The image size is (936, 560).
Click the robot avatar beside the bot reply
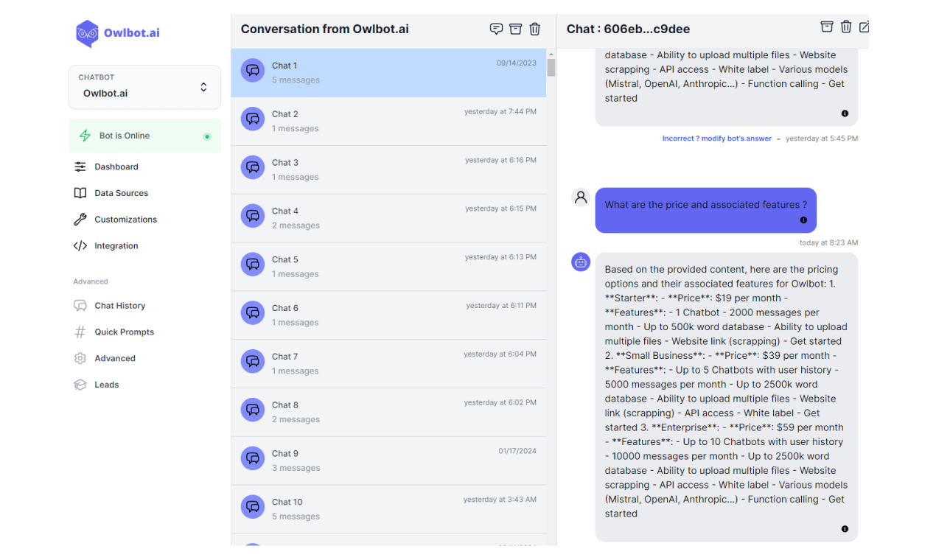(581, 262)
